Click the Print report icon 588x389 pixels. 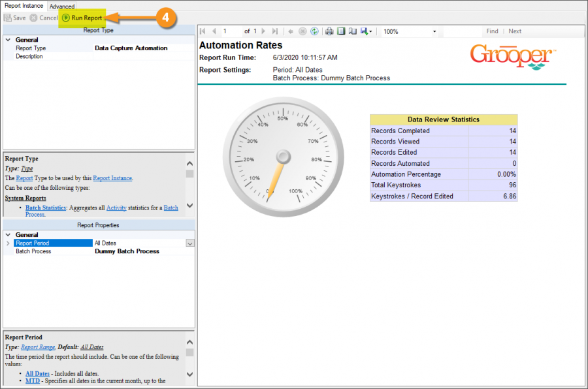(x=329, y=31)
